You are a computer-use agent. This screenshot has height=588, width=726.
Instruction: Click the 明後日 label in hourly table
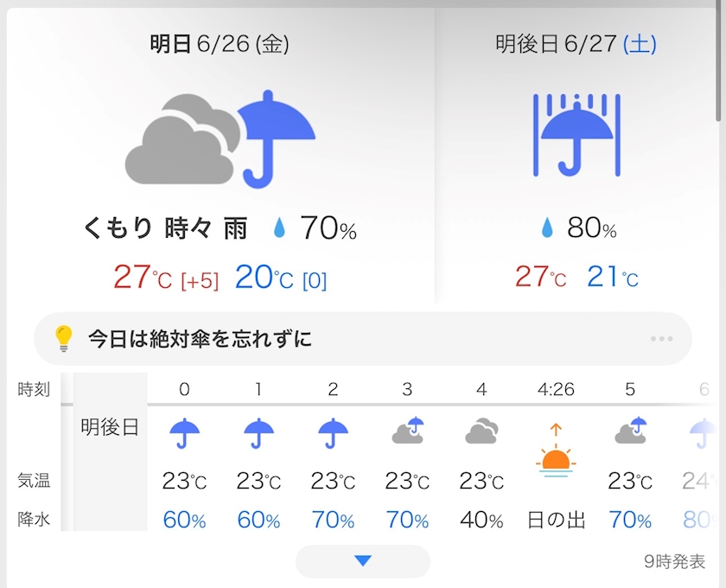pyautogui.click(x=111, y=427)
